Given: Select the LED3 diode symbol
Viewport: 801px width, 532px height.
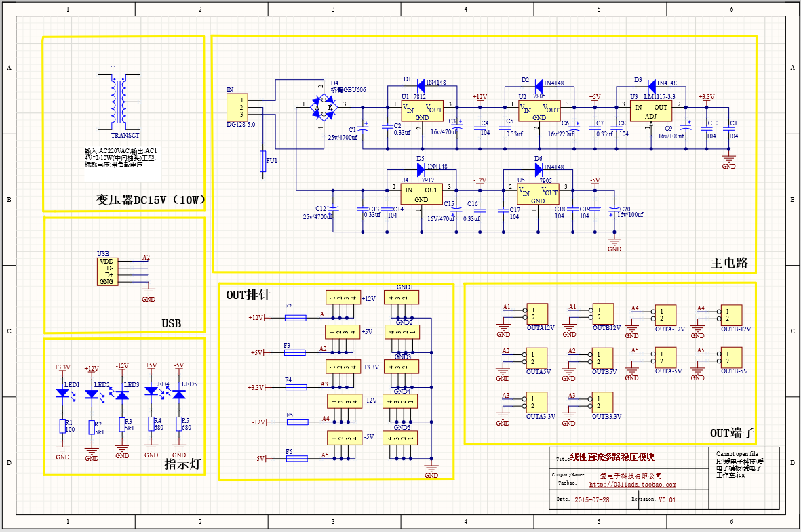Looking at the screenshot, I should [x=122, y=394].
